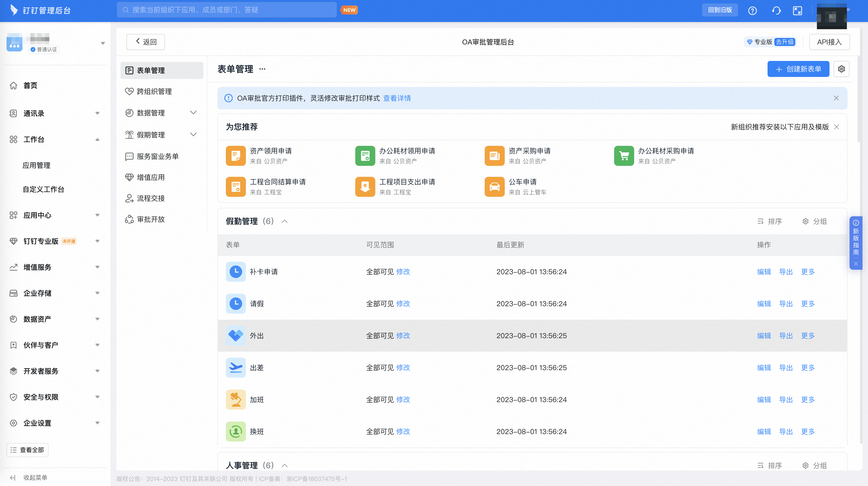Image resolution: width=868 pixels, height=486 pixels.
Task: Open 流程交接 in OA side menu
Action: coord(151,198)
